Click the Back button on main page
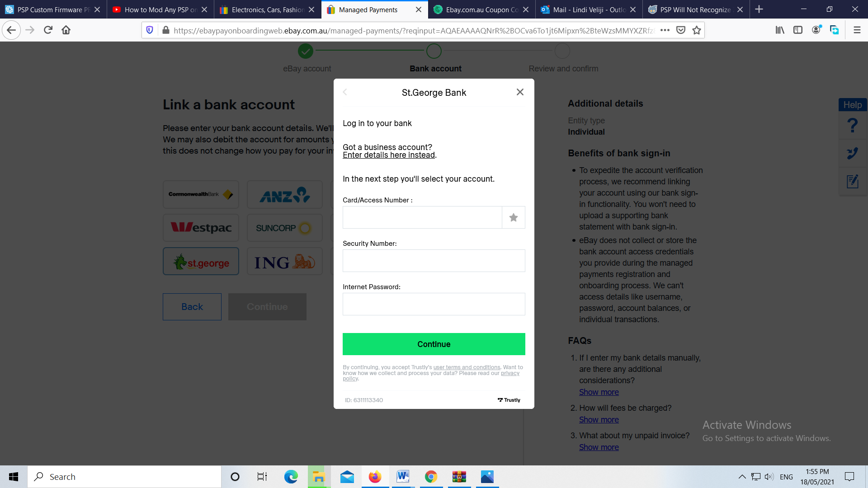 coord(192,306)
